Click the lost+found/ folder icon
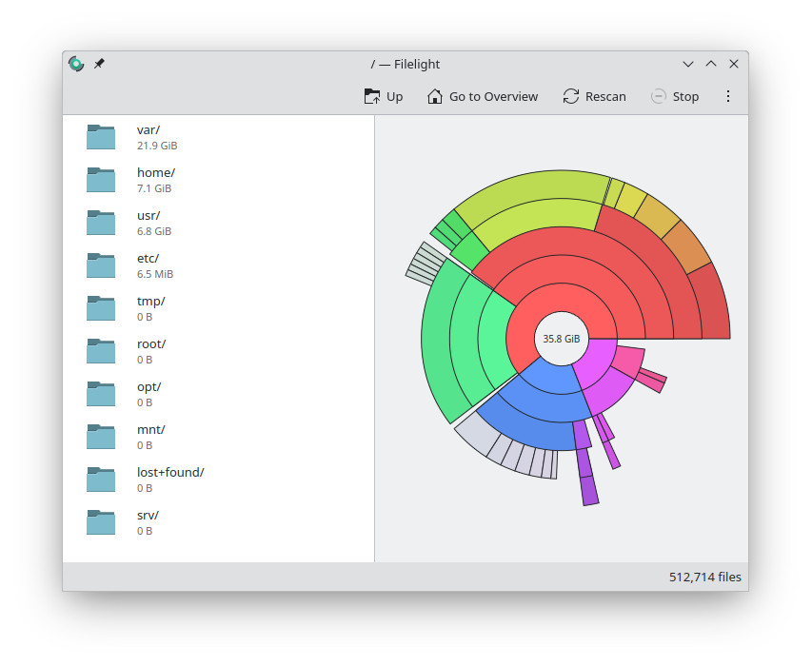Screen dimensions: 812x666 (x=101, y=480)
